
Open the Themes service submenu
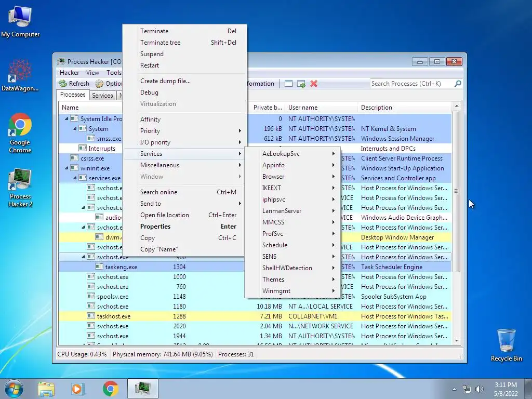(x=292, y=279)
